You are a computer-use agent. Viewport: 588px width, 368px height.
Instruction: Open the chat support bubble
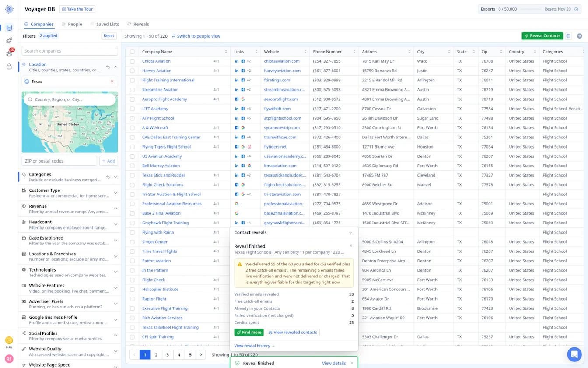(574, 354)
